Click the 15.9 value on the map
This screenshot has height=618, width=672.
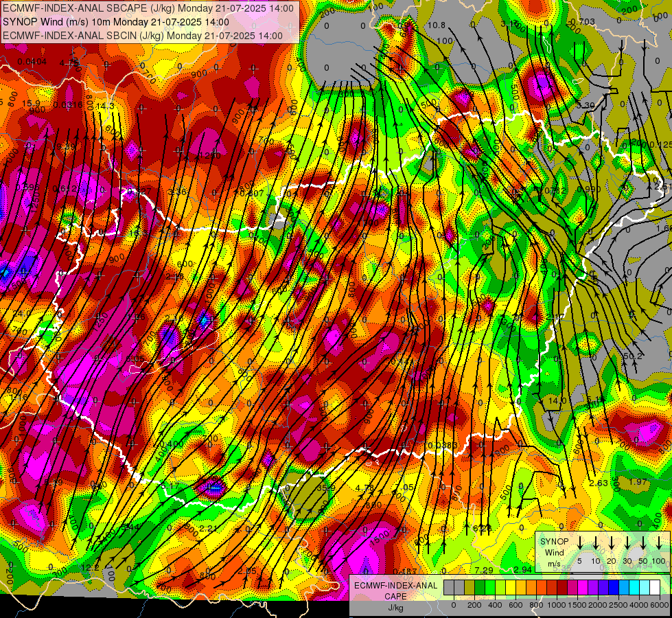tap(31, 104)
